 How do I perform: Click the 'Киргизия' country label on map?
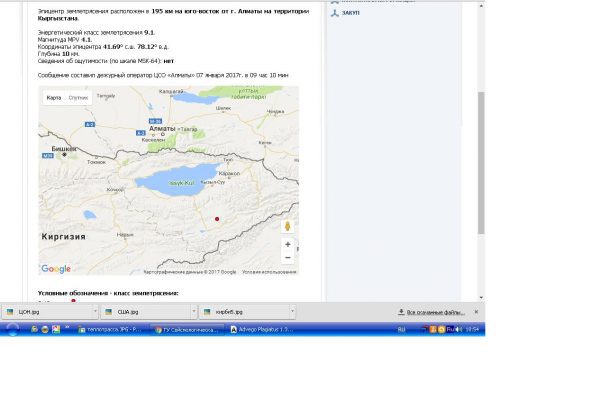coord(64,237)
